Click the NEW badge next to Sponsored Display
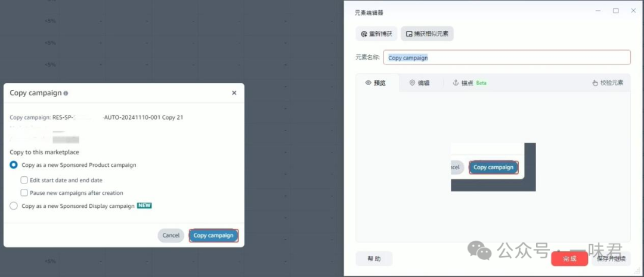The width and height of the screenshot is (644, 277). (x=144, y=206)
